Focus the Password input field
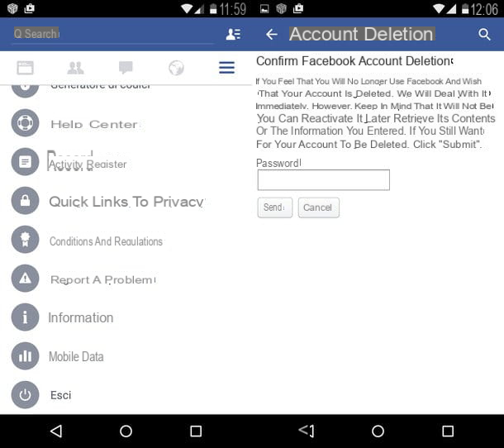The height and width of the screenshot is (448, 504). click(324, 180)
